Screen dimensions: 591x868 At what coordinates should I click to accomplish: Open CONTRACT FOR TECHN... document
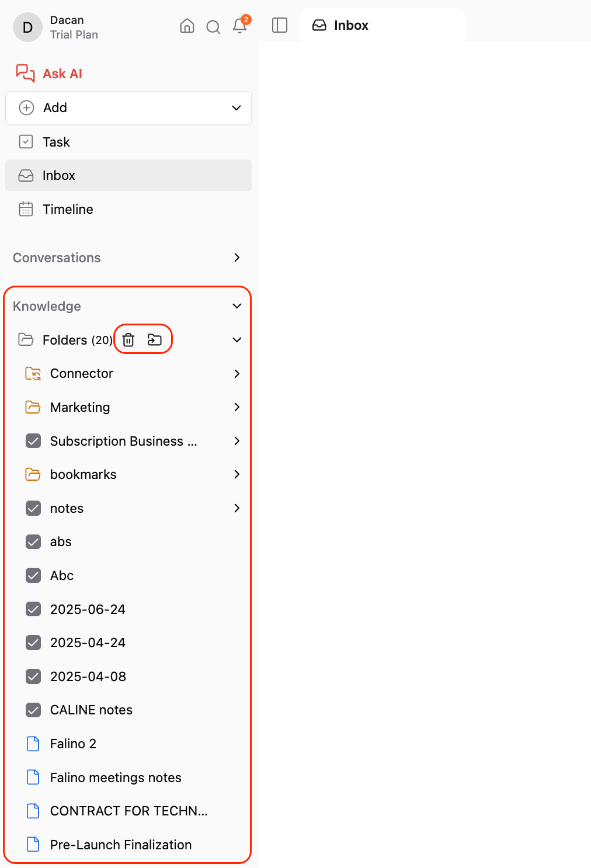point(129,811)
